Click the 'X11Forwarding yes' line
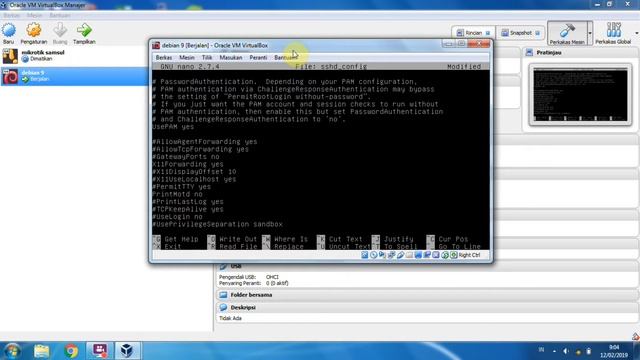 pyautogui.click(x=188, y=164)
